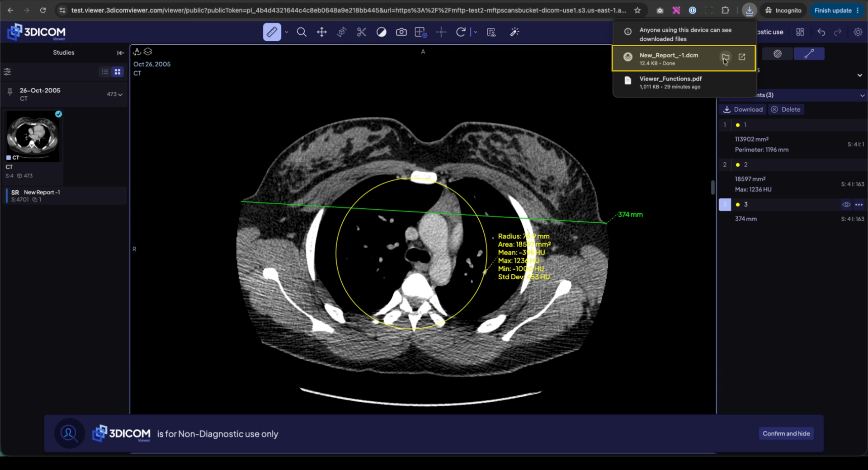Select the scissors cut tool
The height and width of the screenshot is (470, 868).
tap(361, 32)
